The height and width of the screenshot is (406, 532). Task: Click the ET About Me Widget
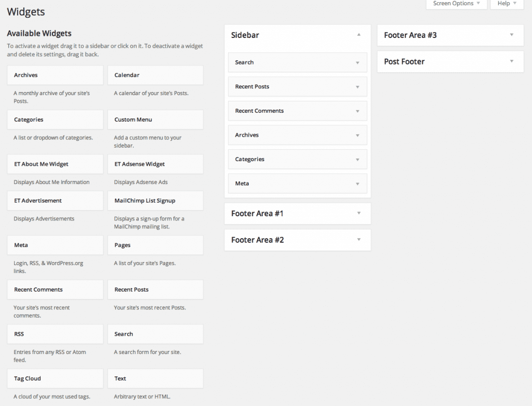click(x=55, y=164)
